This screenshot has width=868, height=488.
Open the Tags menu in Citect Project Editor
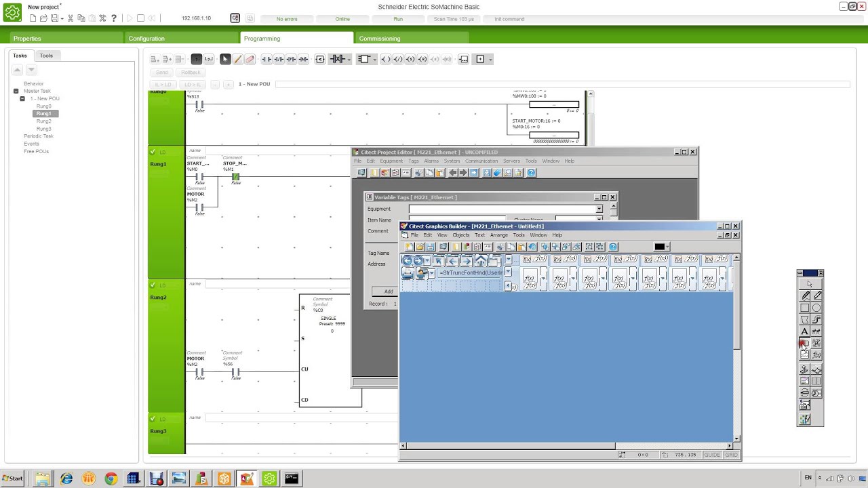tap(414, 161)
